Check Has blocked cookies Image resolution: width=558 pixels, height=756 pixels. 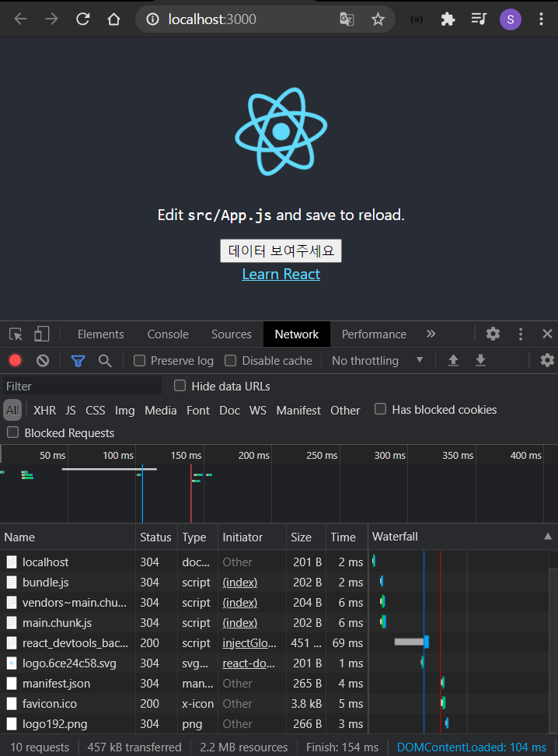[x=380, y=409]
